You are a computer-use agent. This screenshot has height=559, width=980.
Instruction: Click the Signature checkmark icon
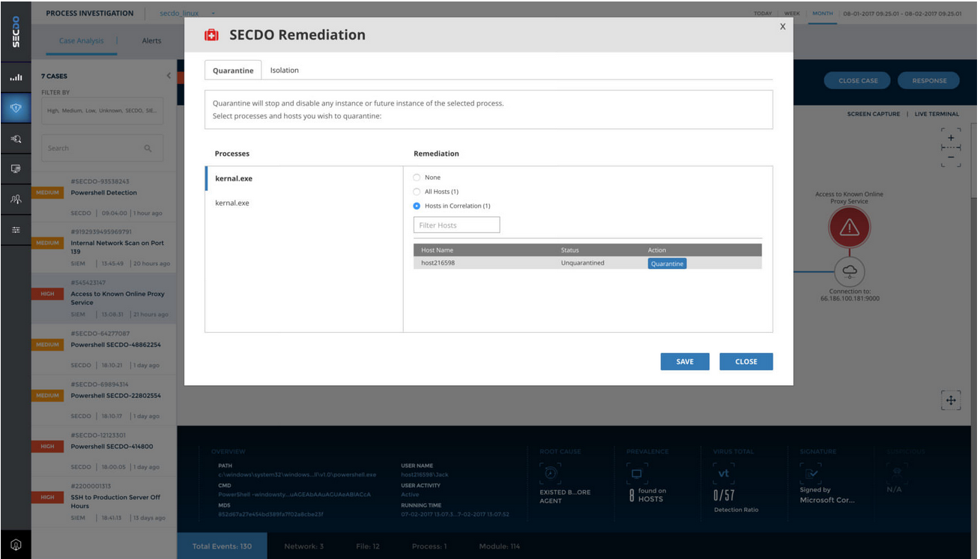(x=811, y=474)
